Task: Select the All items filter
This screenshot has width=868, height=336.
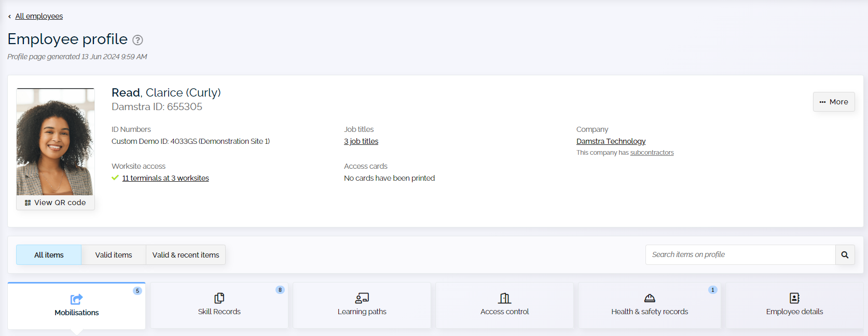Action: [49, 255]
